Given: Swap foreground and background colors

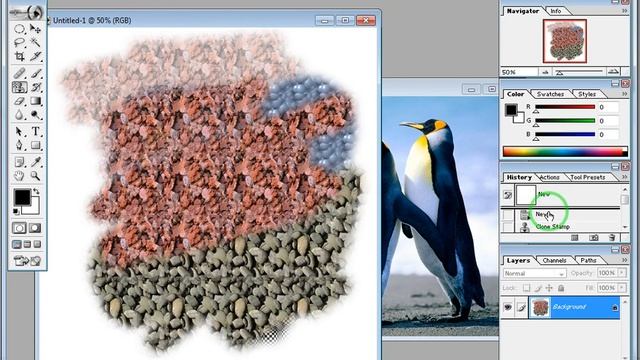Looking at the screenshot, I should point(36,191).
